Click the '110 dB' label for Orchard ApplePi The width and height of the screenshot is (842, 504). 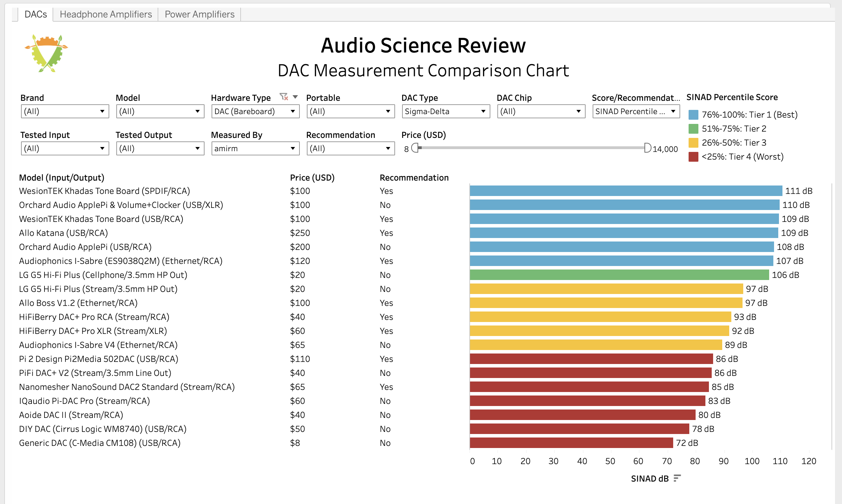(x=796, y=205)
